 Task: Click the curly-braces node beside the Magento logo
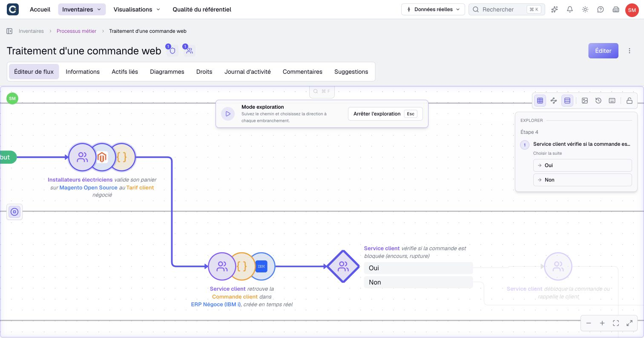122,157
